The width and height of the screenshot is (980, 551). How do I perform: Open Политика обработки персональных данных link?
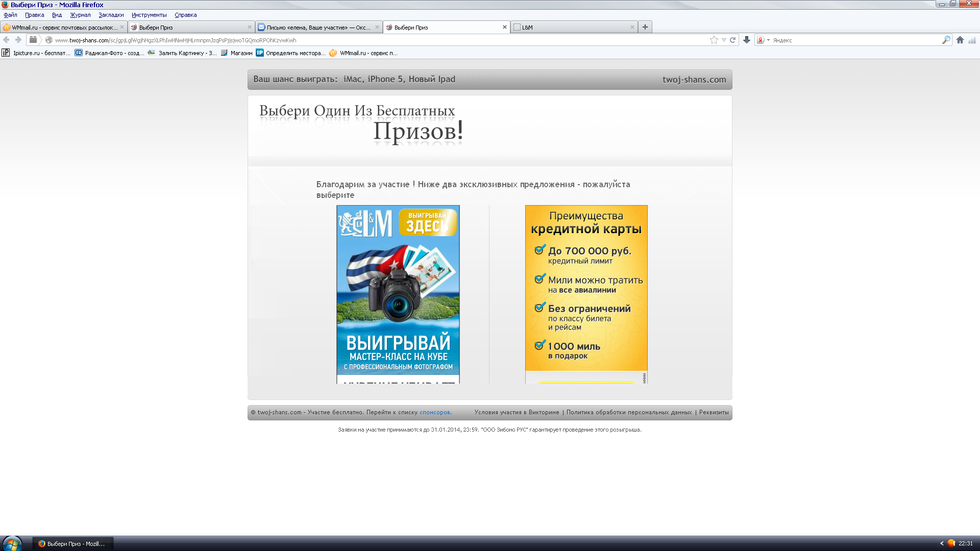(x=629, y=412)
